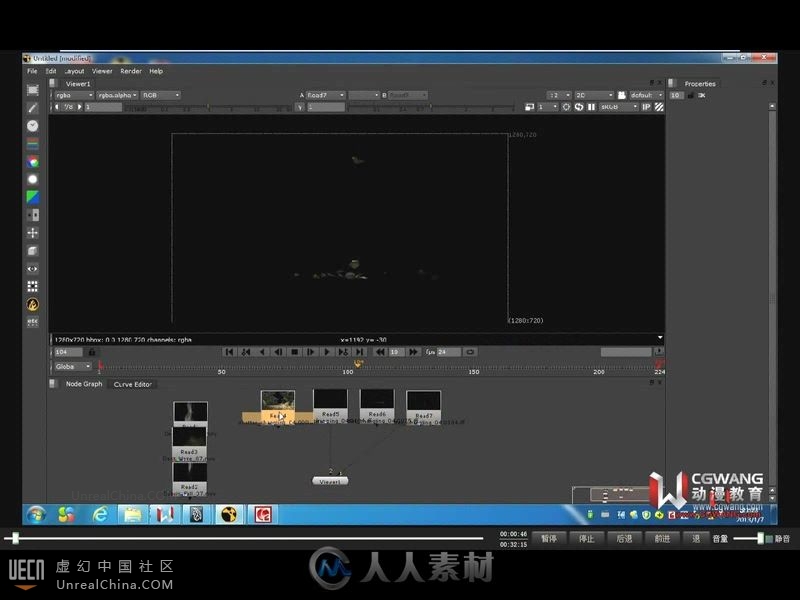Switch to the Curve Editor tab
Image resolution: width=800 pixels, height=600 pixels.
tap(133, 384)
